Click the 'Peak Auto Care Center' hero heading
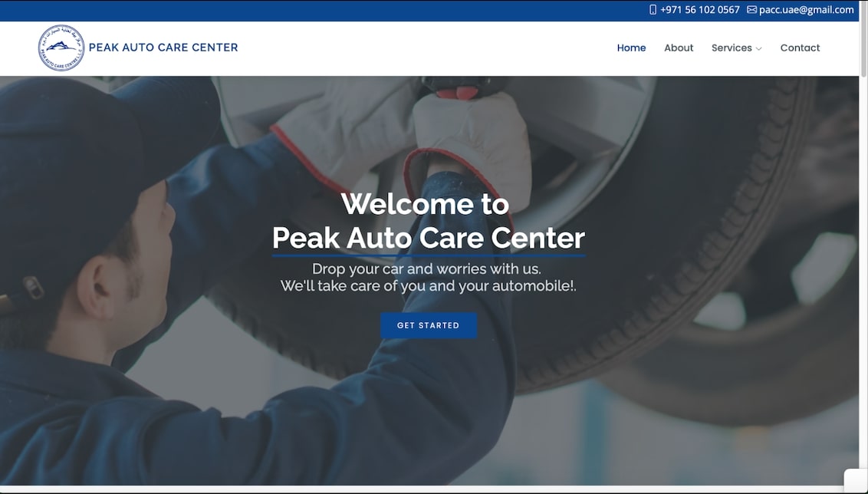This screenshot has width=868, height=494. [429, 238]
